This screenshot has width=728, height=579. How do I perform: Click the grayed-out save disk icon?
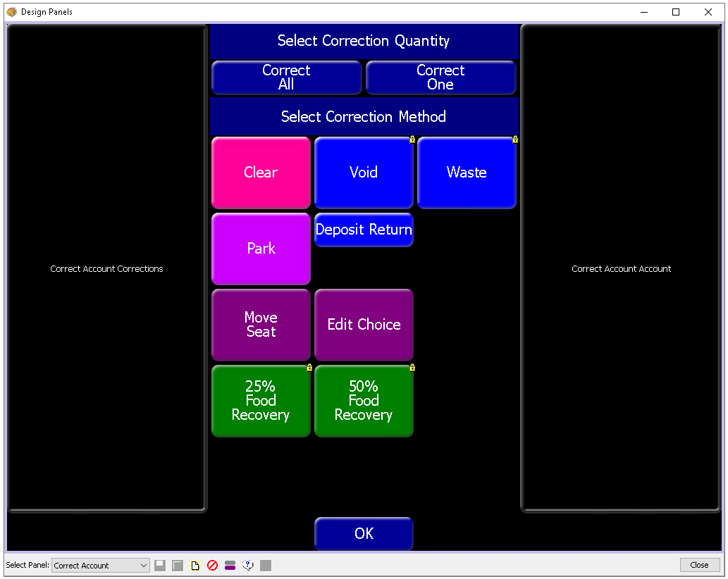point(160,566)
